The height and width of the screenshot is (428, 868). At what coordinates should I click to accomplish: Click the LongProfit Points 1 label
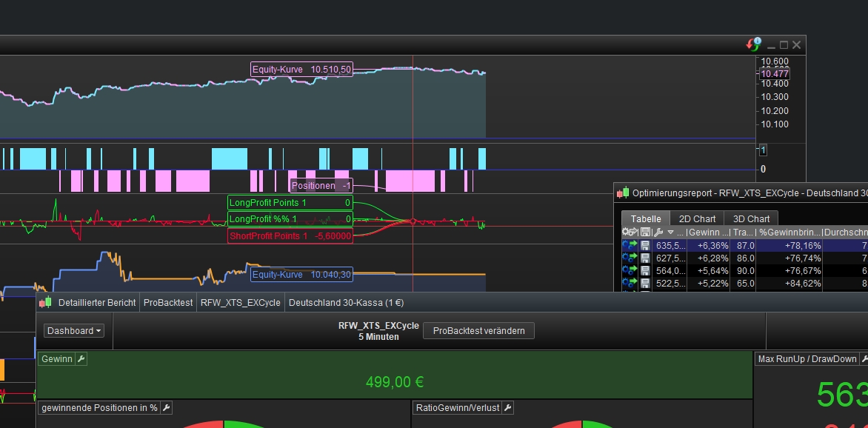click(290, 203)
